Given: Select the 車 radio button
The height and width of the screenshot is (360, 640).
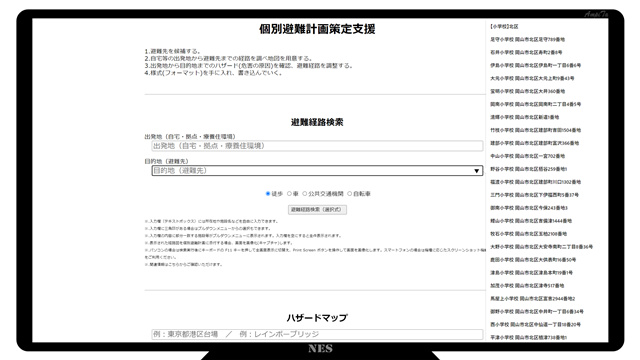Looking at the screenshot, I should coord(289,194).
